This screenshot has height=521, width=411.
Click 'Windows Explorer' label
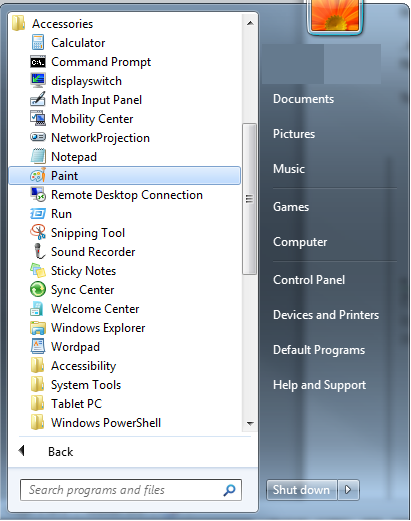point(98,328)
